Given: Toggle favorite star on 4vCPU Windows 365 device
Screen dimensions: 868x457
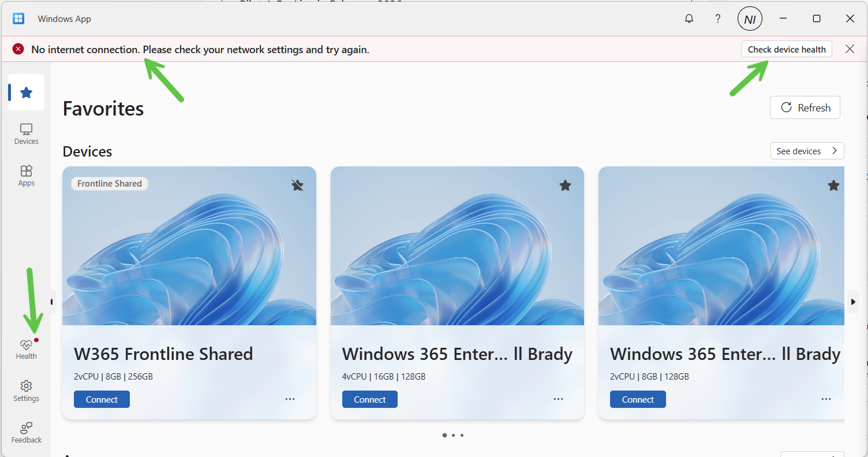Looking at the screenshot, I should tap(565, 185).
